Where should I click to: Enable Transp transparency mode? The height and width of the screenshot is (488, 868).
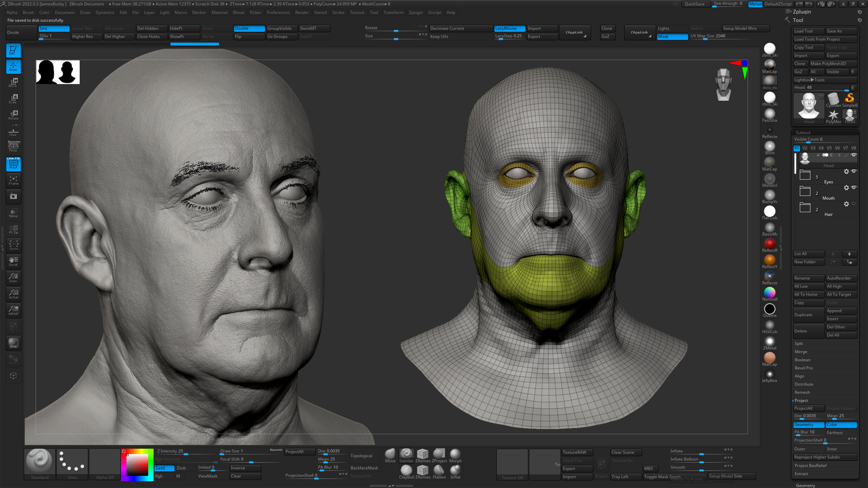pos(14,213)
